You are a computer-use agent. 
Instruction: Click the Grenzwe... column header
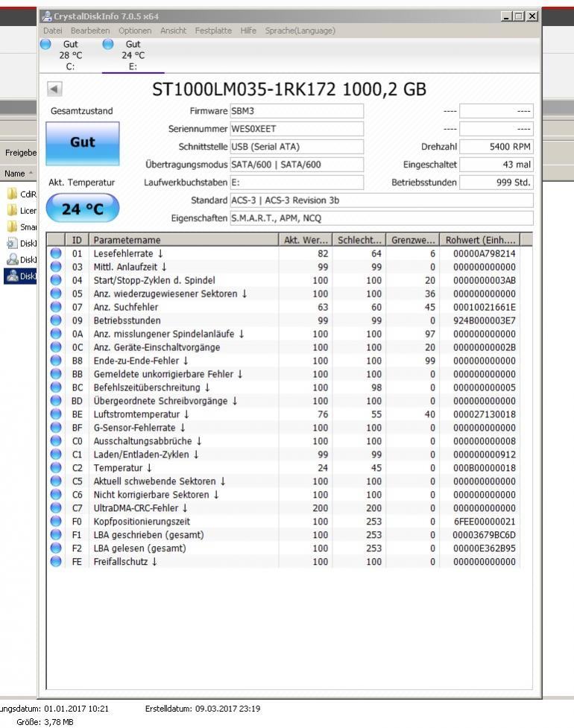pyautogui.click(x=413, y=240)
